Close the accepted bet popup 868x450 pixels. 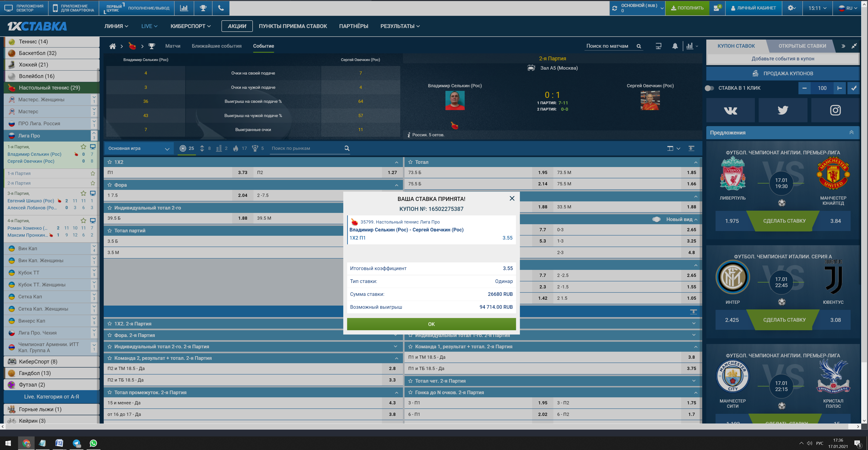(x=512, y=198)
